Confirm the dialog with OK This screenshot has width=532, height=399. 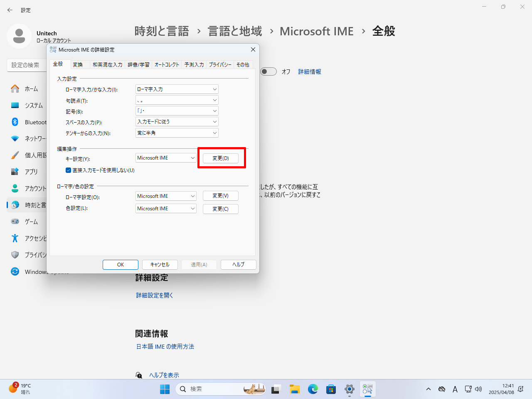click(x=121, y=265)
